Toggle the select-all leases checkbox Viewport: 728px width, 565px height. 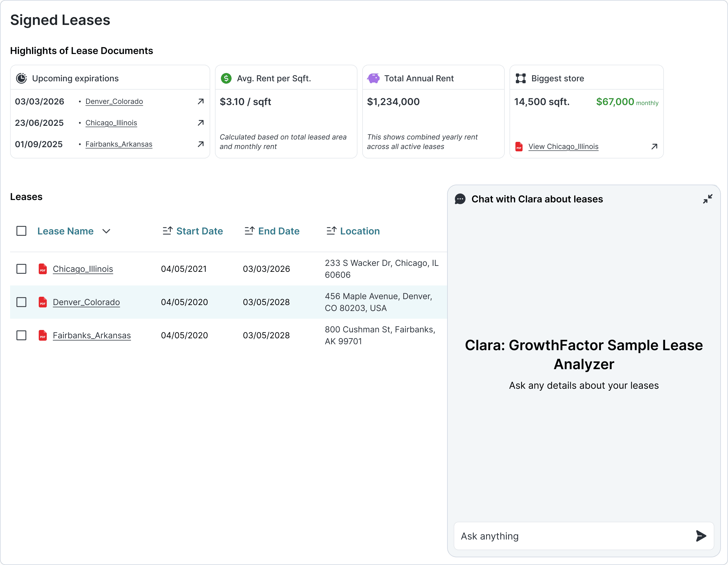point(21,231)
